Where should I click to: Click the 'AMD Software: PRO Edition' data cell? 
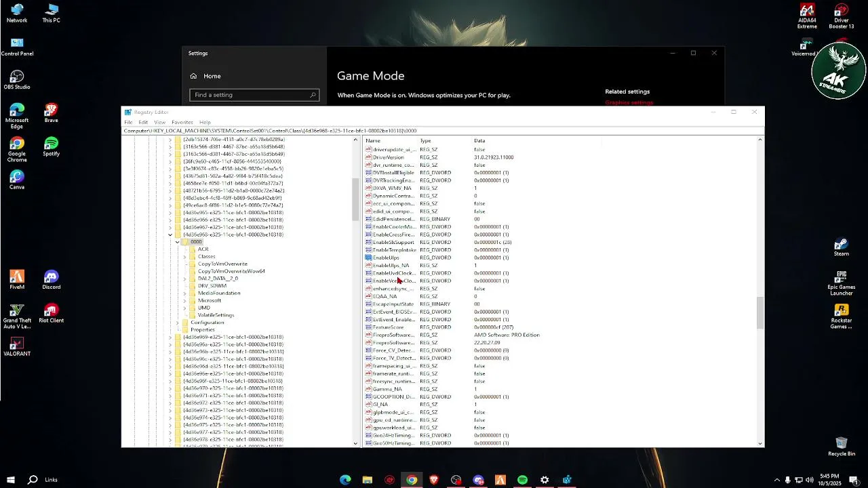(507, 335)
